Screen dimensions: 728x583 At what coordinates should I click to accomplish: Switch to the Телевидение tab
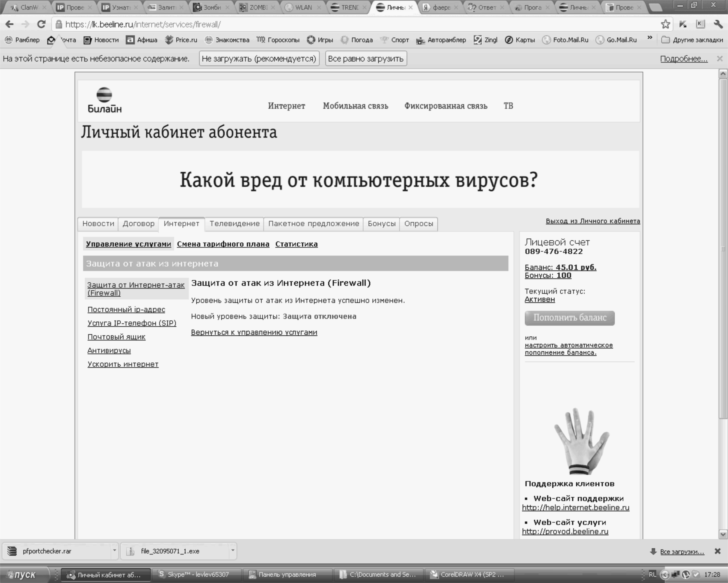[234, 224]
